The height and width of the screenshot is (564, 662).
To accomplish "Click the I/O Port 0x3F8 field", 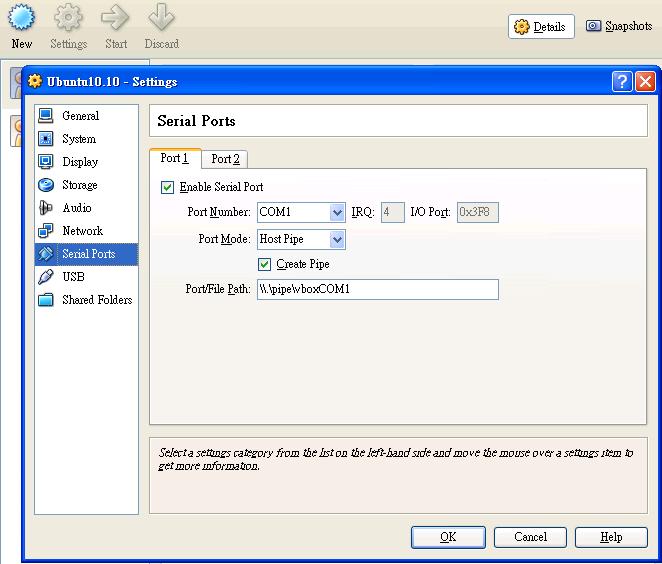I will tap(478, 212).
